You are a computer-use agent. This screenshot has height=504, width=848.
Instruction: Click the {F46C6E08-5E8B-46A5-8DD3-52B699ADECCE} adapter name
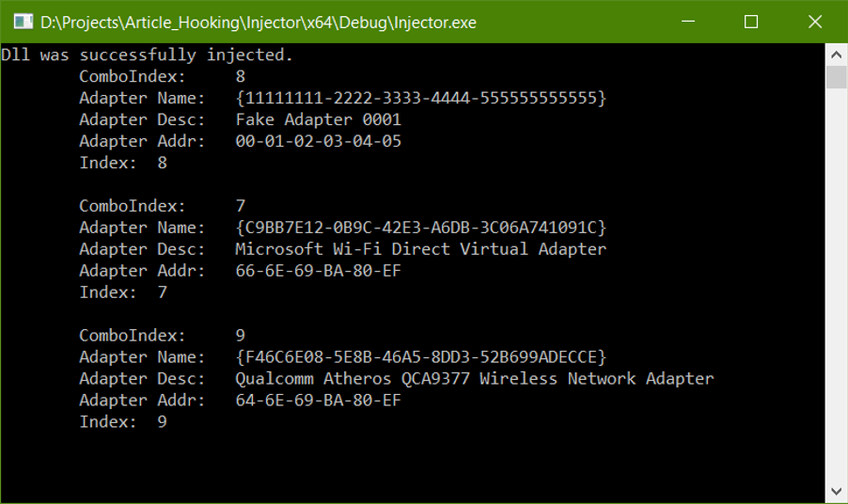[421, 357]
